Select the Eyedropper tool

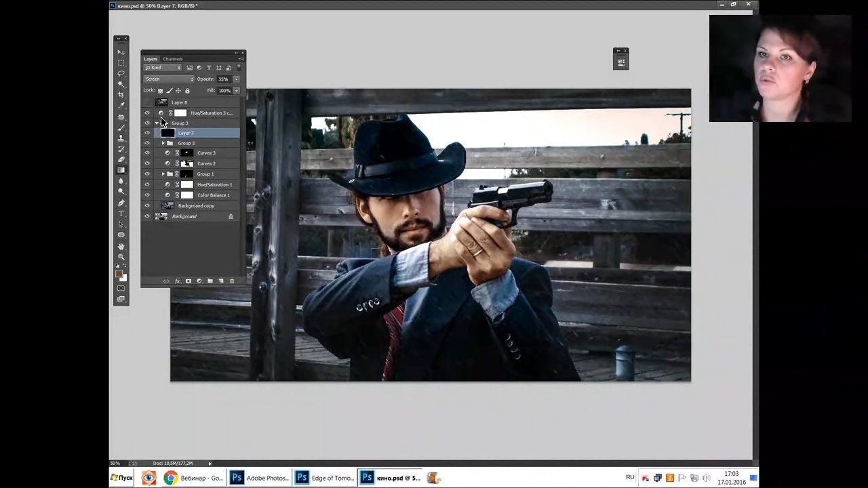121,106
